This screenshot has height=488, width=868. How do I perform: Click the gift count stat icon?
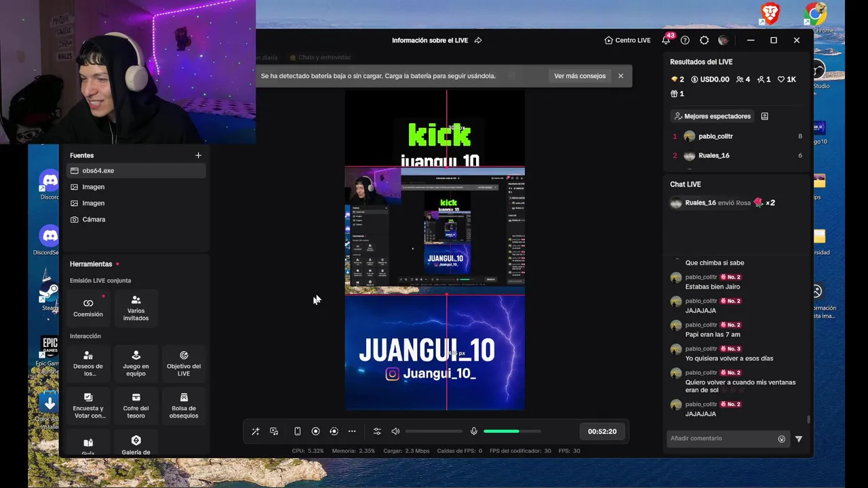tap(677, 94)
